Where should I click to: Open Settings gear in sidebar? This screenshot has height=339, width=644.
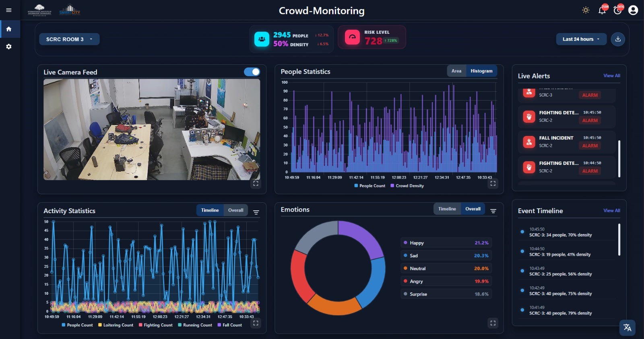coord(9,47)
